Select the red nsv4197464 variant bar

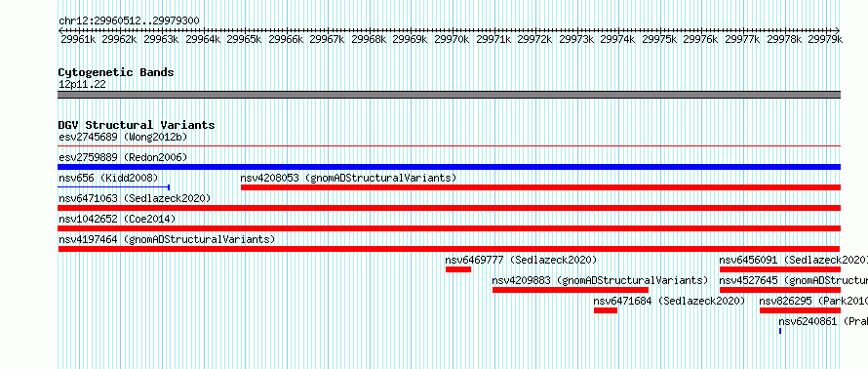(x=449, y=249)
